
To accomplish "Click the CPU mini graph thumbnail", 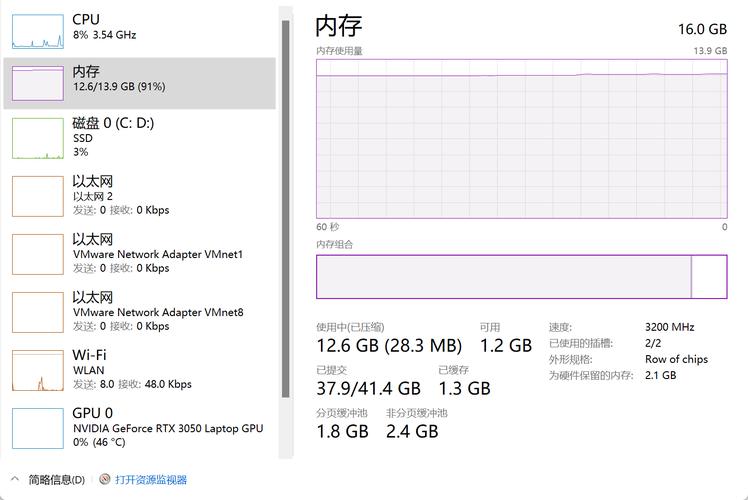I will point(37,30).
